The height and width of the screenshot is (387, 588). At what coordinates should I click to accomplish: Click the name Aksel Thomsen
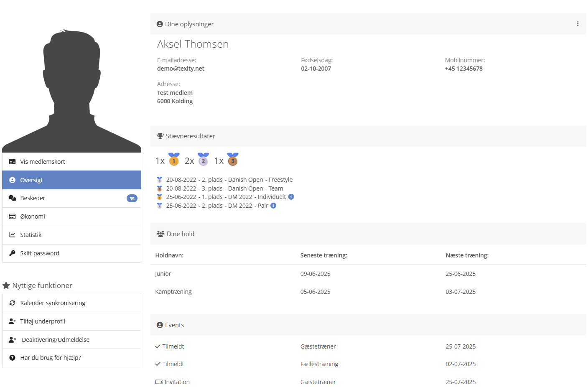(193, 44)
